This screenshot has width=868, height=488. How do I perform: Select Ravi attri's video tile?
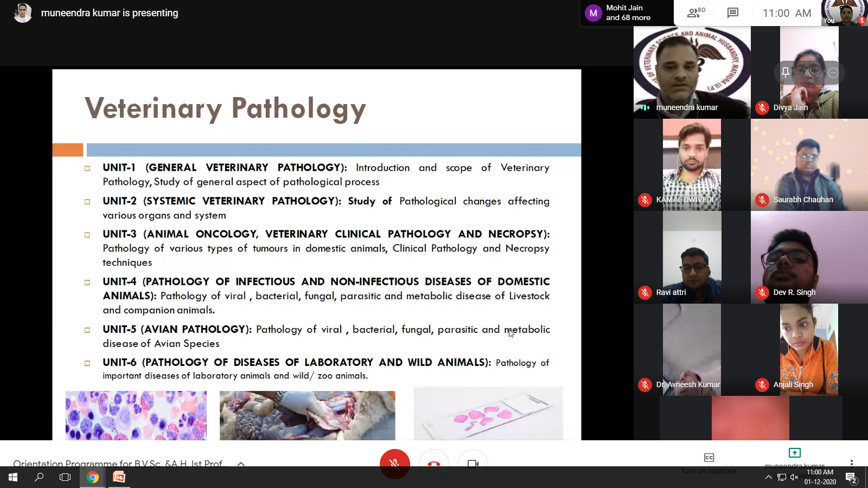click(692, 257)
